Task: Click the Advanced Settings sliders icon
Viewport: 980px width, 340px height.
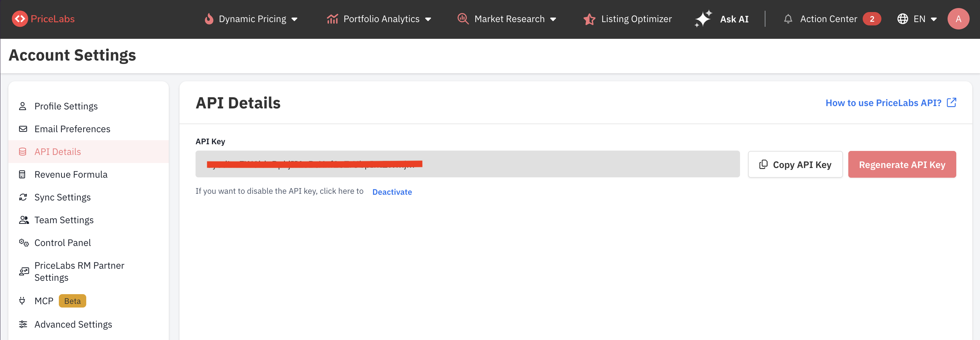Action: pyautogui.click(x=23, y=324)
